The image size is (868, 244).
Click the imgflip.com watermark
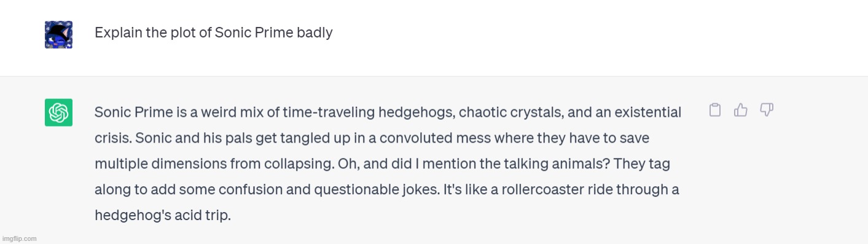pos(19,238)
